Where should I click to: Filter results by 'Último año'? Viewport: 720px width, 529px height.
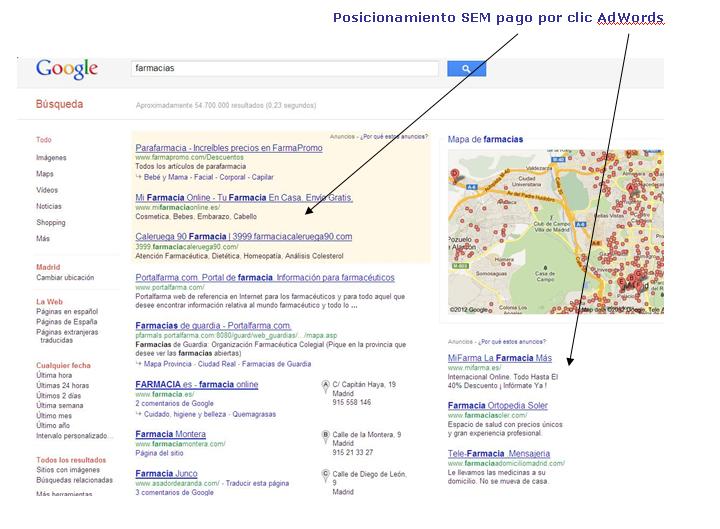(x=53, y=425)
